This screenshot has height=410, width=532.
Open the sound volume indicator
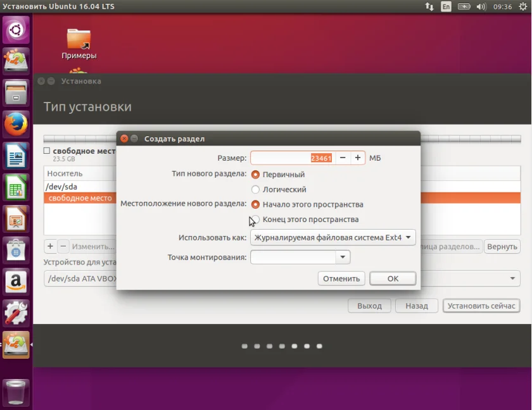coord(481,6)
